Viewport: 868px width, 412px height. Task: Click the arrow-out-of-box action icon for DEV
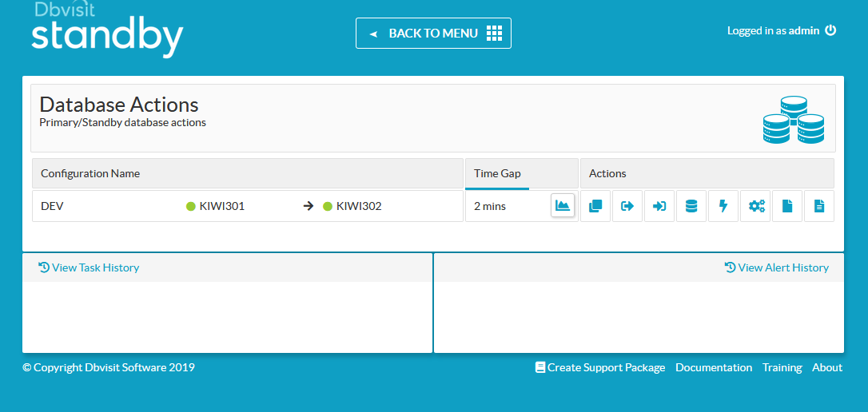coord(627,206)
